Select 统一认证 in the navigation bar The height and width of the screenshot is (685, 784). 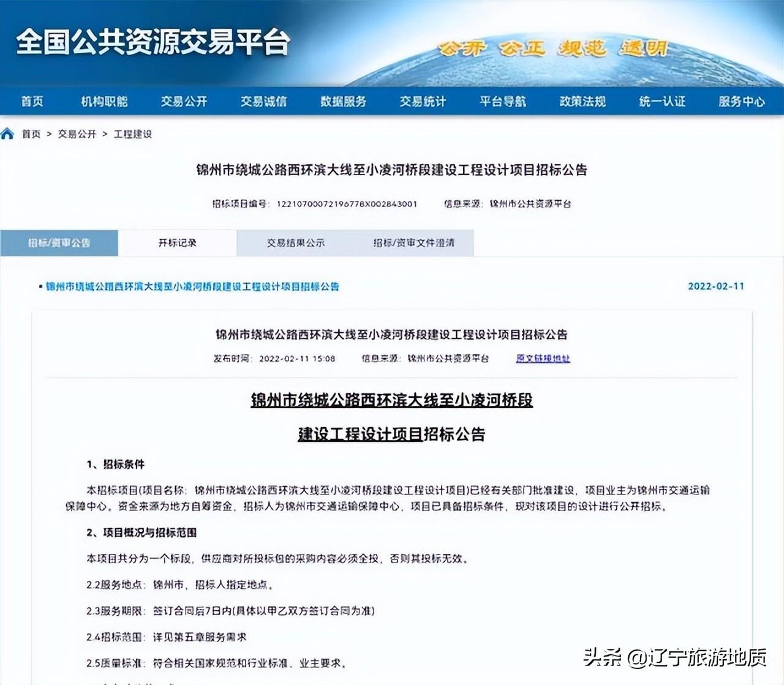(x=662, y=101)
